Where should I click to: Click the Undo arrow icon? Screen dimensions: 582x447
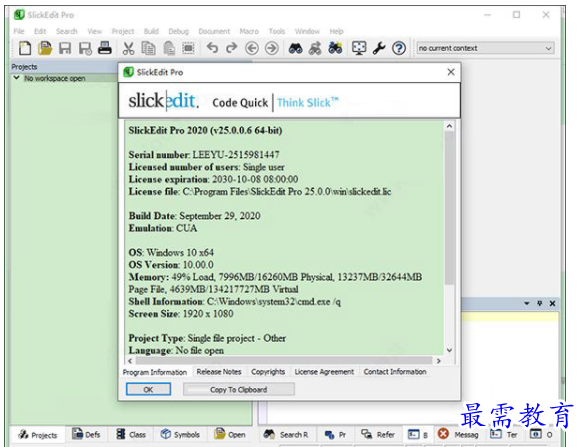point(212,48)
